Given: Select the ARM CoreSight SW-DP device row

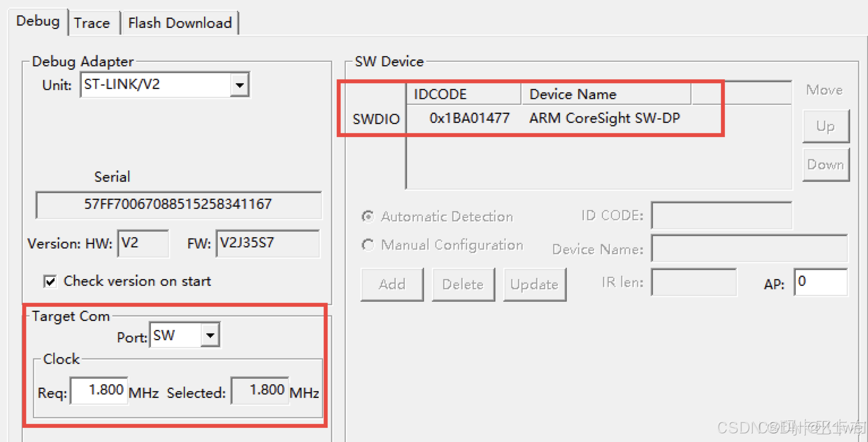Looking at the screenshot, I should pos(604,118).
